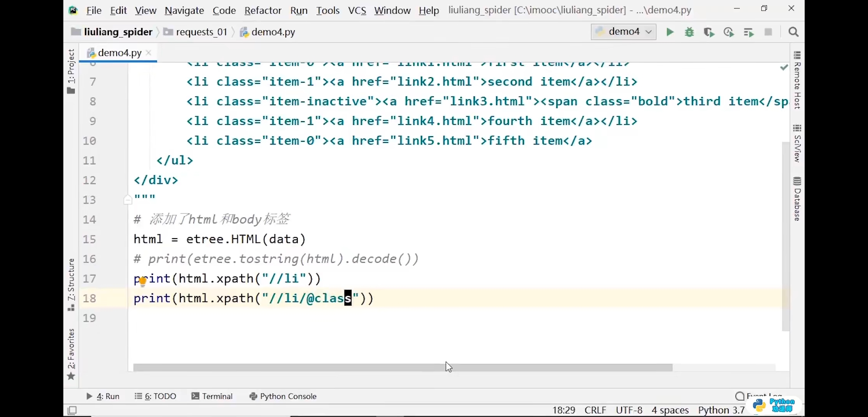Click the Search Everywhere magnifier icon
Screen dimensions: 868x417
(793, 32)
